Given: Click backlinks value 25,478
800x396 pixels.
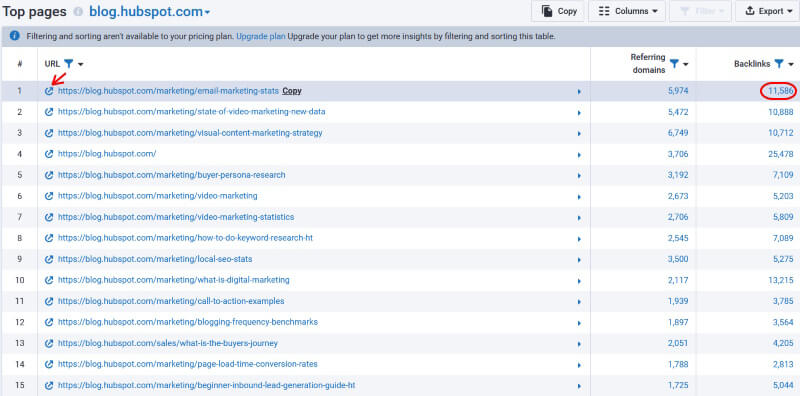Looking at the screenshot, I should click(781, 154).
